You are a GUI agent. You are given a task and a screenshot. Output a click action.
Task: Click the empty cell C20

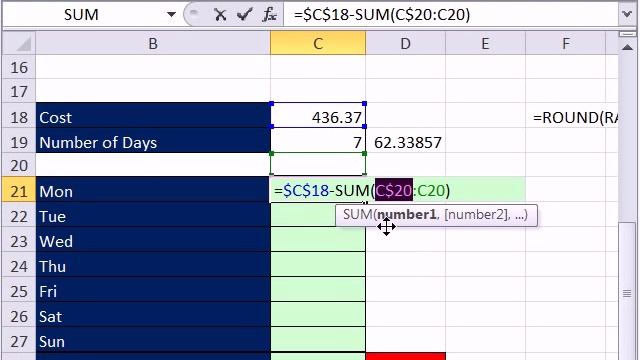(x=318, y=165)
